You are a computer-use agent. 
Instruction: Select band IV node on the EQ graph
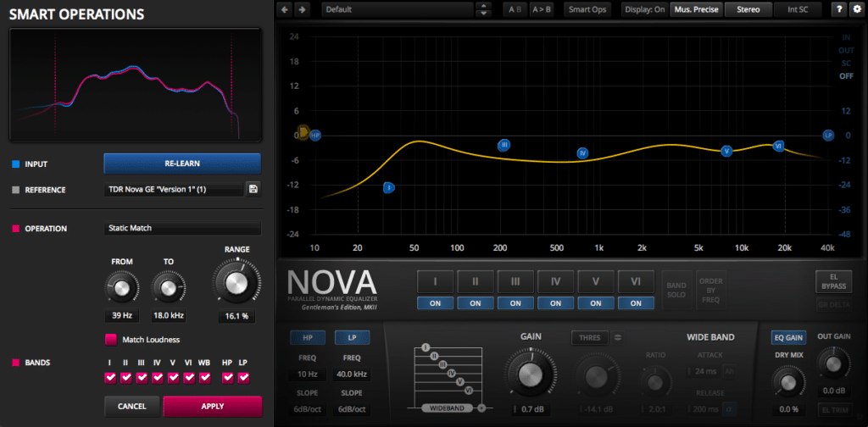(582, 153)
